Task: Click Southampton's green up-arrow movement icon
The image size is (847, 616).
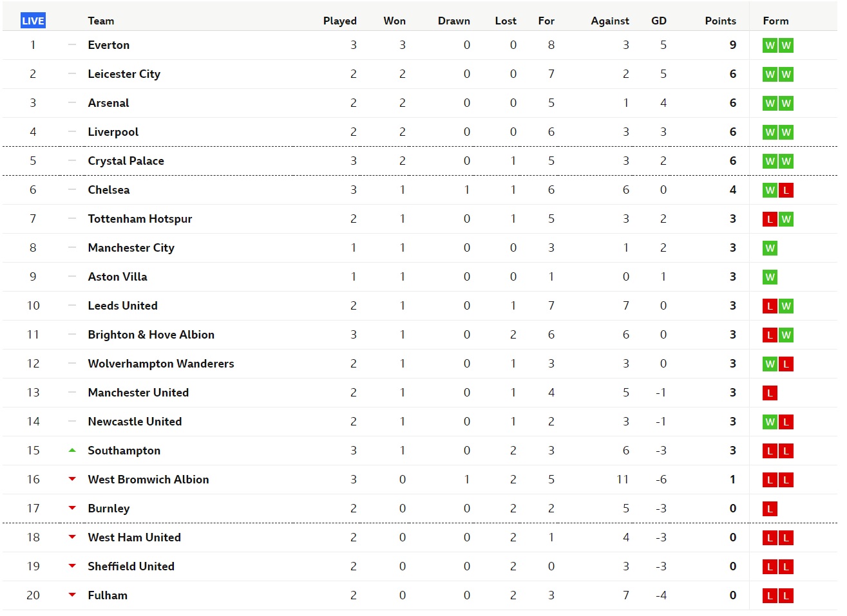Action: click(x=72, y=451)
